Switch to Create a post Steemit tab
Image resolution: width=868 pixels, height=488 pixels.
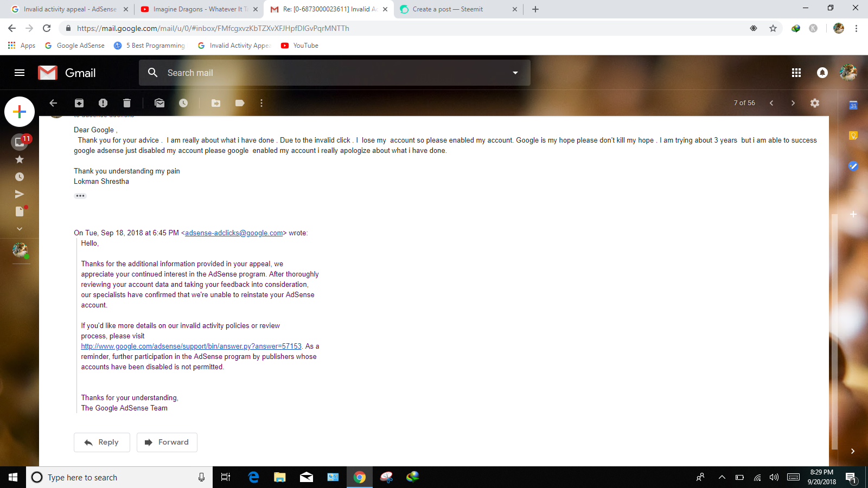pos(458,9)
